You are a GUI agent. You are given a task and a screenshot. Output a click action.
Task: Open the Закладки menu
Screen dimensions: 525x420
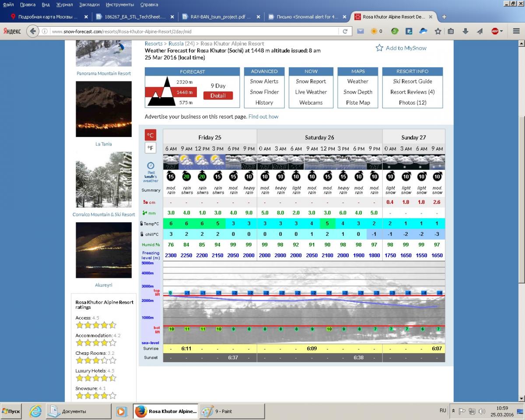point(89,4)
